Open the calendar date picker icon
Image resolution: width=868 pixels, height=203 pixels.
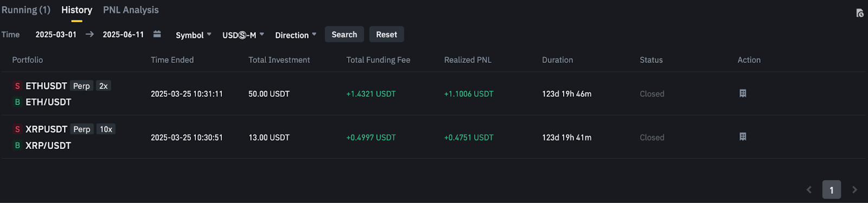pos(157,34)
